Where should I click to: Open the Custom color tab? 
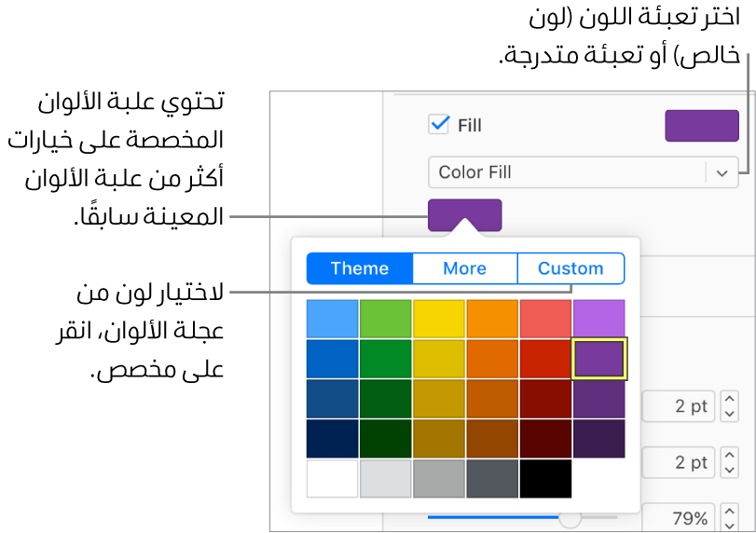click(570, 268)
